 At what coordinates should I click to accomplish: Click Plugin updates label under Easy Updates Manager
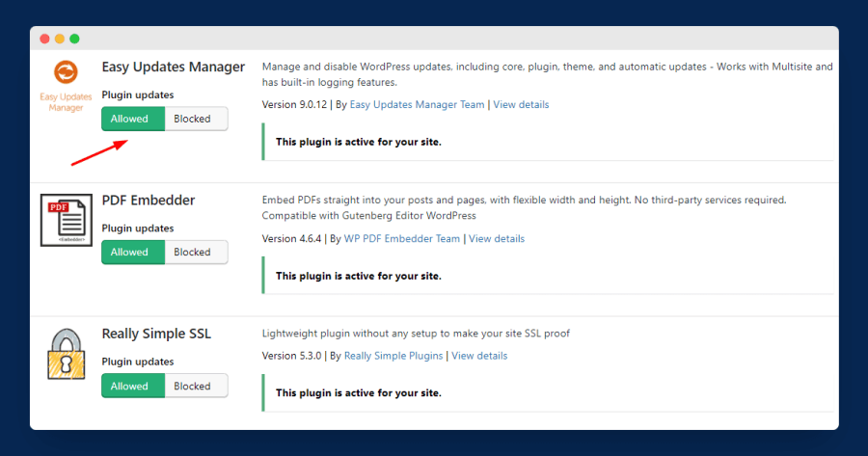[138, 95]
